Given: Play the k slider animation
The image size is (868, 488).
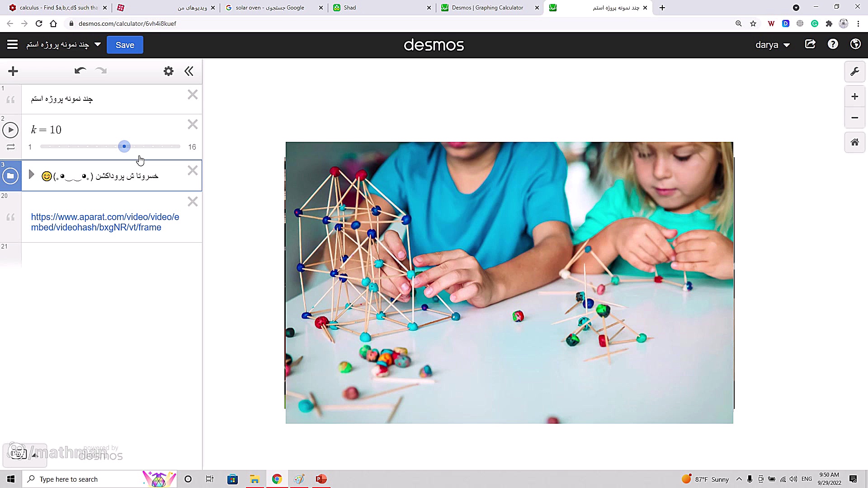Looking at the screenshot, I should coord(10,130).
